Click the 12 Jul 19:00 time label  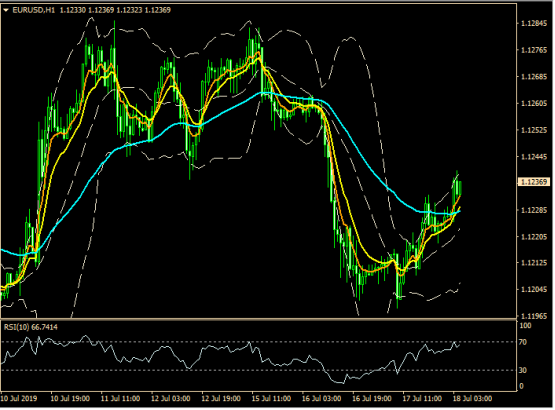coord(221,399)
